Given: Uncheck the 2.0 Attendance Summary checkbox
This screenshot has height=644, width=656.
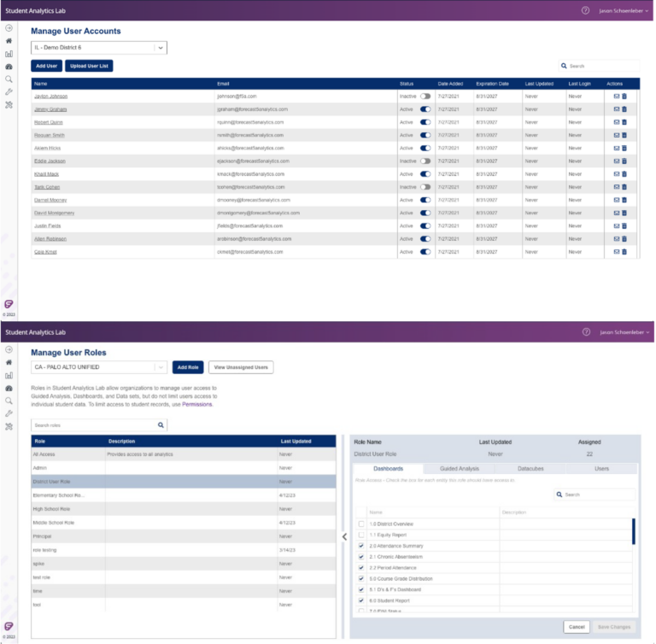Looking at the screenshot, I should pos(361,546).
